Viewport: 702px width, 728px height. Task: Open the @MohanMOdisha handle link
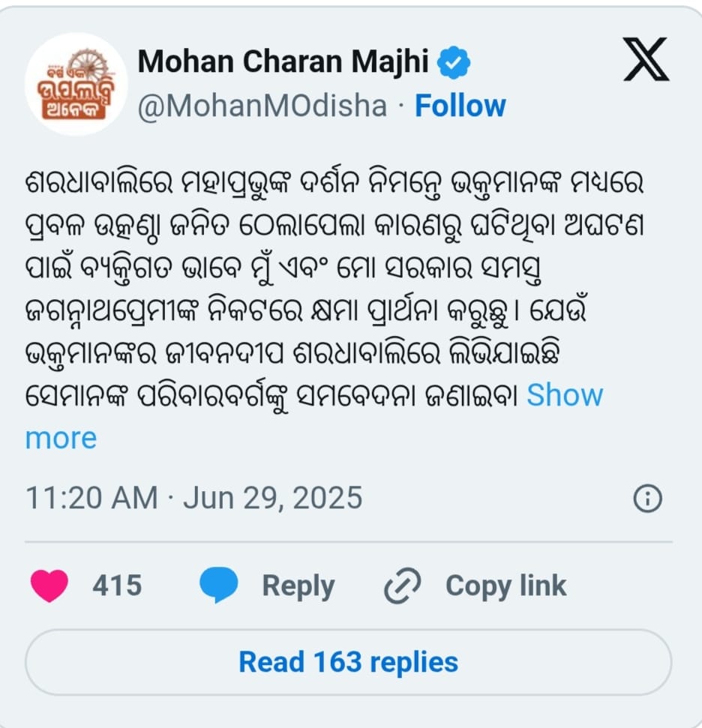click(x=262, y=106)
